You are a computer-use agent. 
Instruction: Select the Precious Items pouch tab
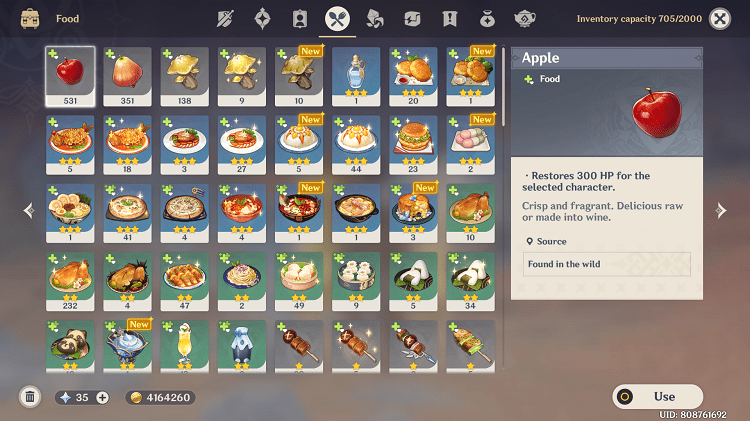click(487, 19)
